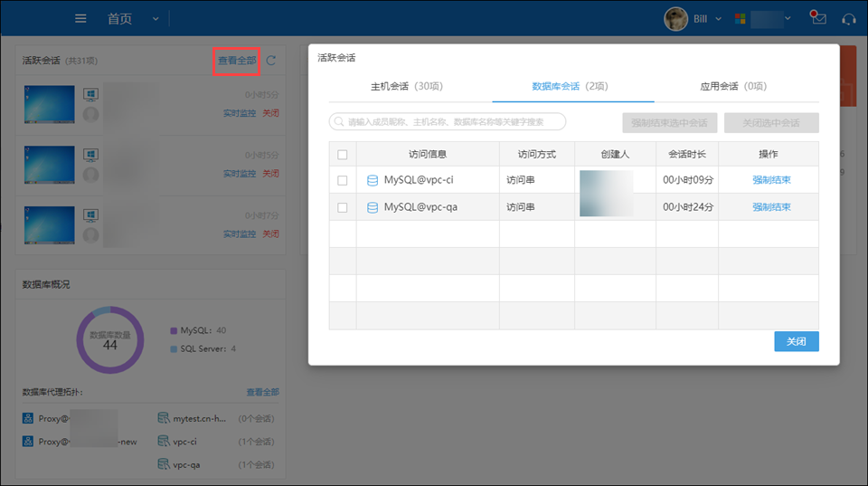Open the mail notifications icon
Viewport: 868px width, 486px height.
tap(818, 18)
